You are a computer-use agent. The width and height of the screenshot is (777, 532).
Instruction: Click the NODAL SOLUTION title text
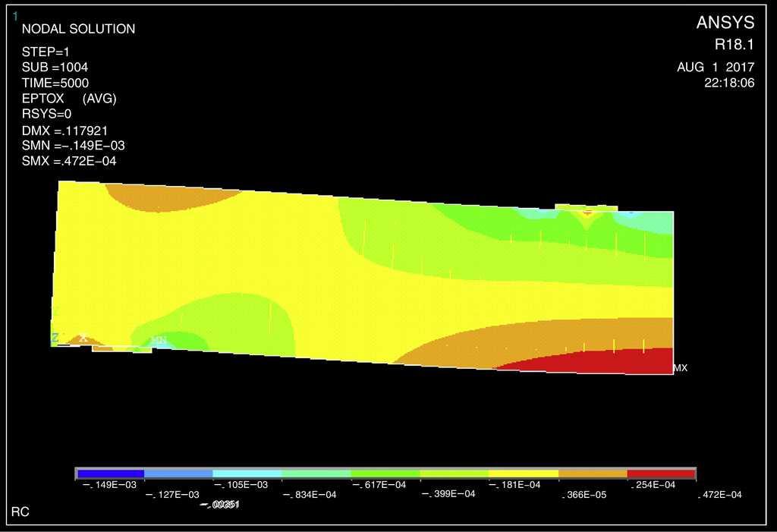pos(78,30)
